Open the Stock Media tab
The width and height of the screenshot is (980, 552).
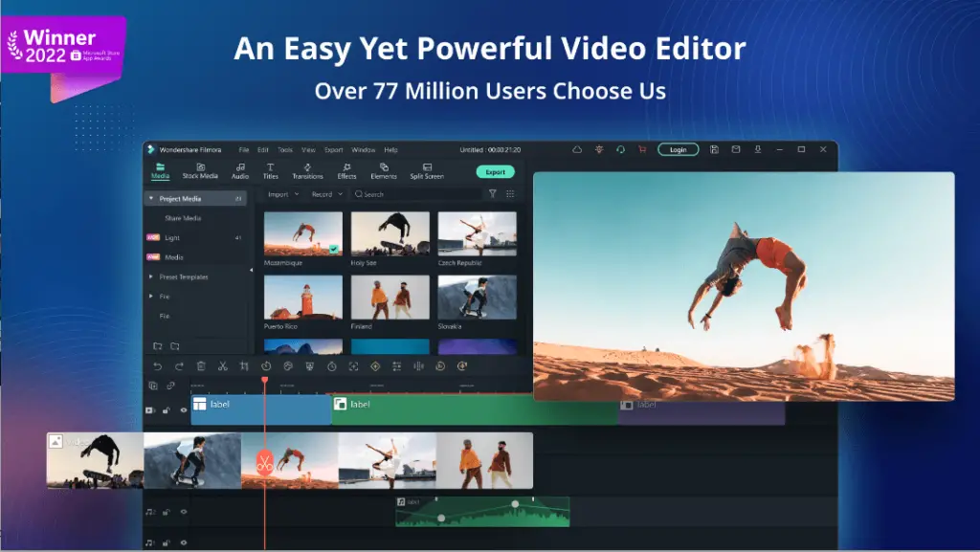click(200, 171)
